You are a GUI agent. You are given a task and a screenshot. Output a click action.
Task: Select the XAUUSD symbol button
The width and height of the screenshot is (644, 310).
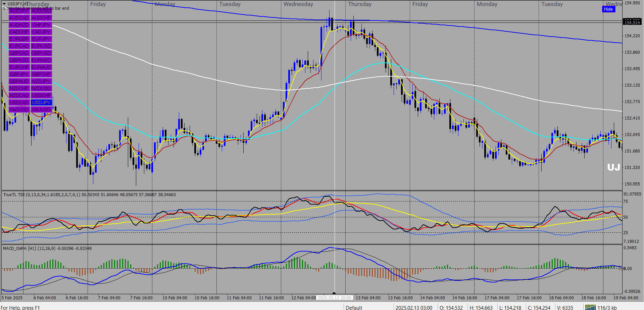pyautogui.click(x=41, y=109)
